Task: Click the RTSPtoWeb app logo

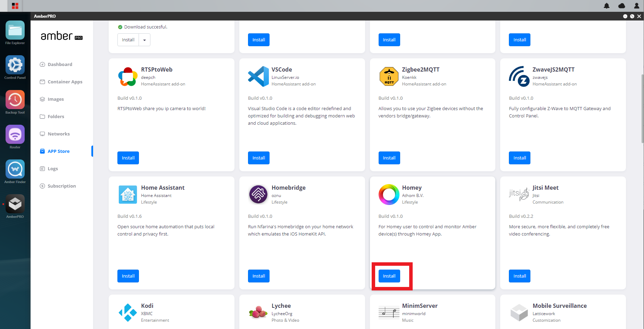Action: tap(127, 76)
